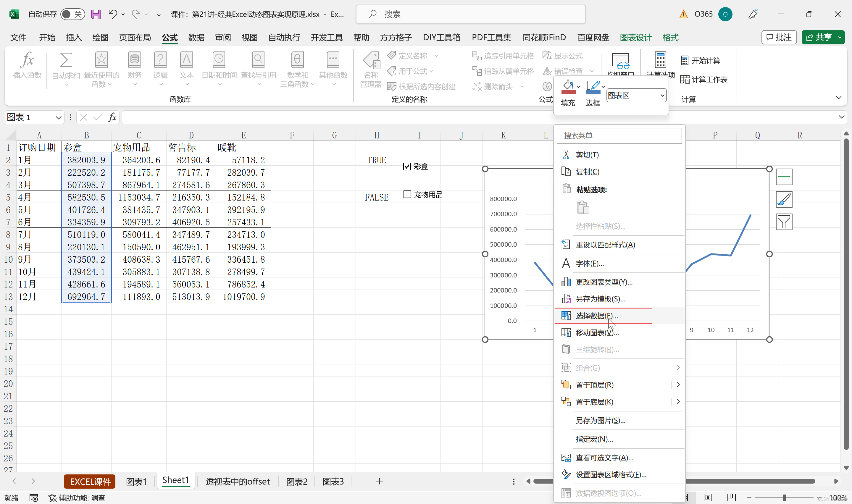
Task: Open the Share button dropdown arrow
Action: (x=840, y=37)
